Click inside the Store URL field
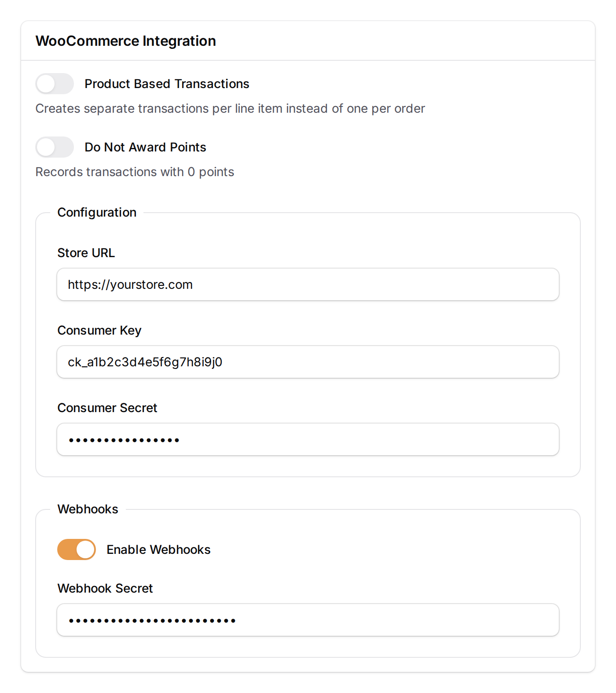616x693 pixels. tap(307, 284)
